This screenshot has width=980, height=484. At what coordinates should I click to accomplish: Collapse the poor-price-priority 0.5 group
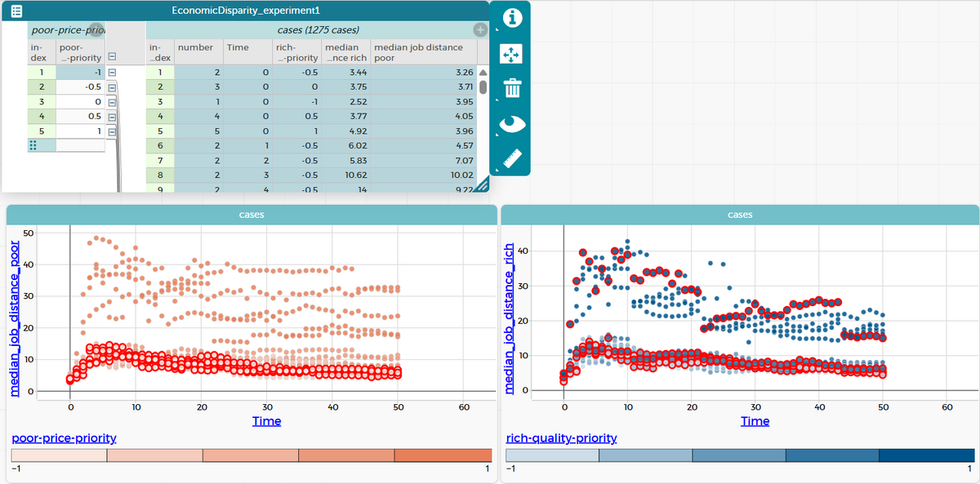(x=112, y=116)
